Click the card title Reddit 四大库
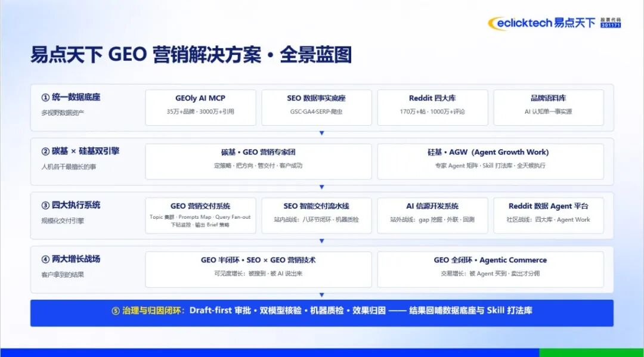This screenshot has height=357, width=644. [432, 98]
